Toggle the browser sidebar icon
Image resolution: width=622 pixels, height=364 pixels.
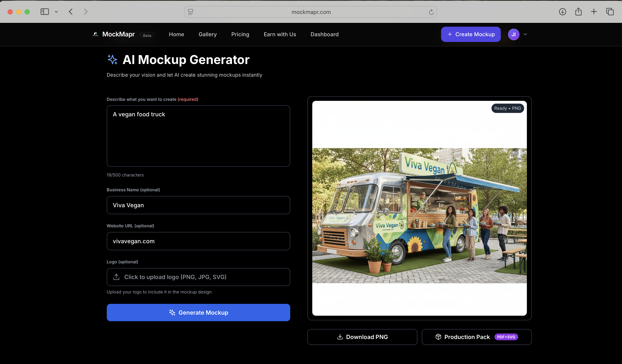(x=44, y=11)
